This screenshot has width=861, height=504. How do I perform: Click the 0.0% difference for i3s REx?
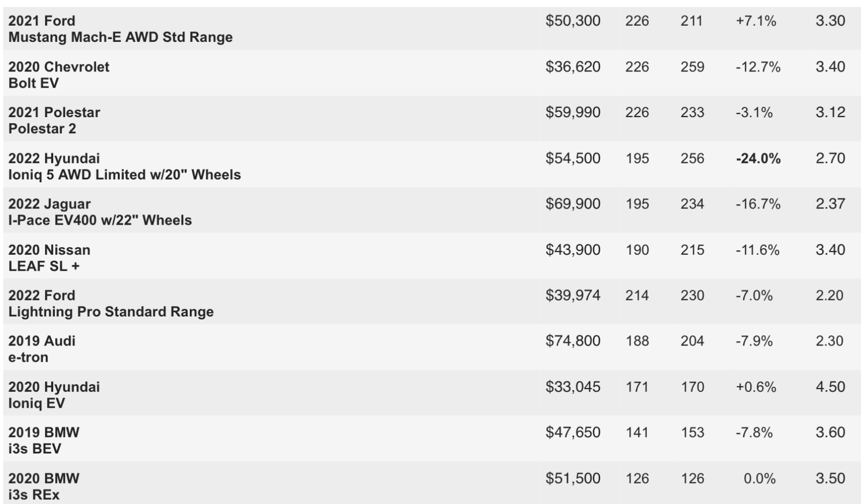coord(759,479)
